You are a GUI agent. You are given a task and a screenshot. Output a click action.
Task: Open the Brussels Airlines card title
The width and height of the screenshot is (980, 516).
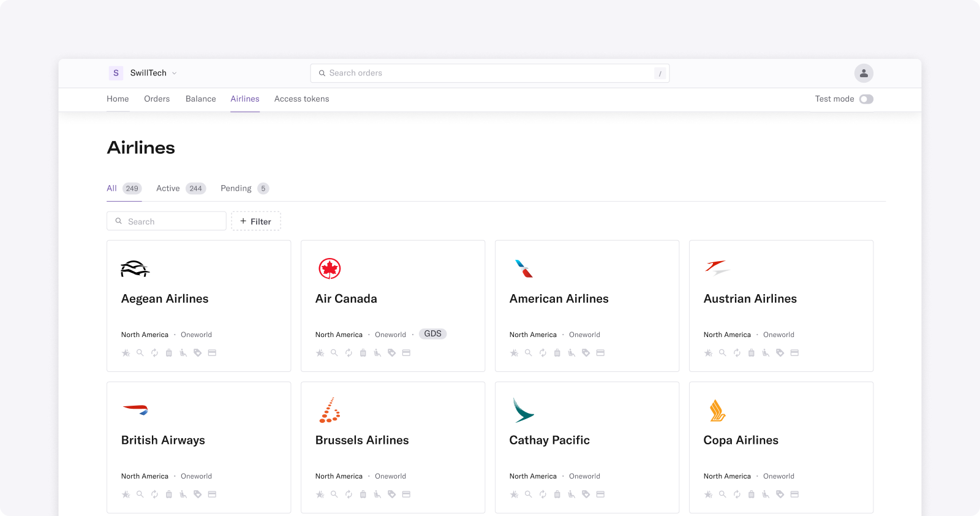pos(362,440)
